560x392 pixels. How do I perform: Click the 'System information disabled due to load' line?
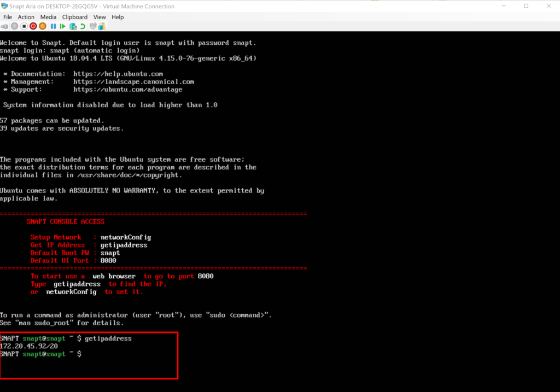110,105
